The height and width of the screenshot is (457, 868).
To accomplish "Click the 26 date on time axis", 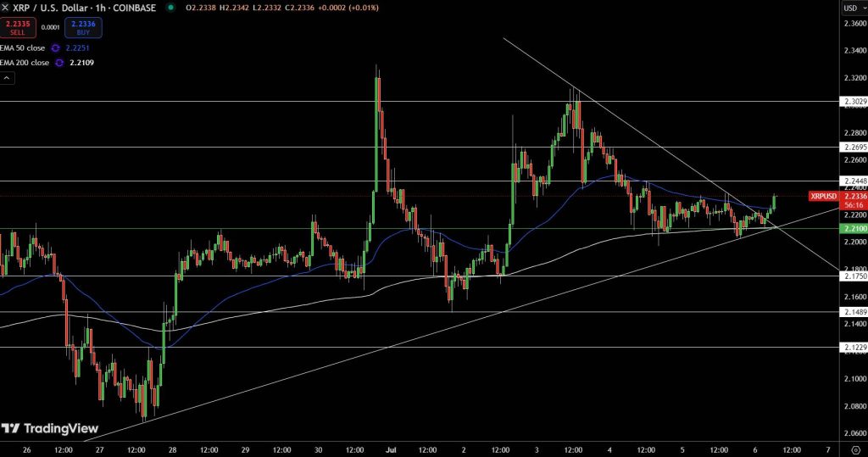I will 26,450.
